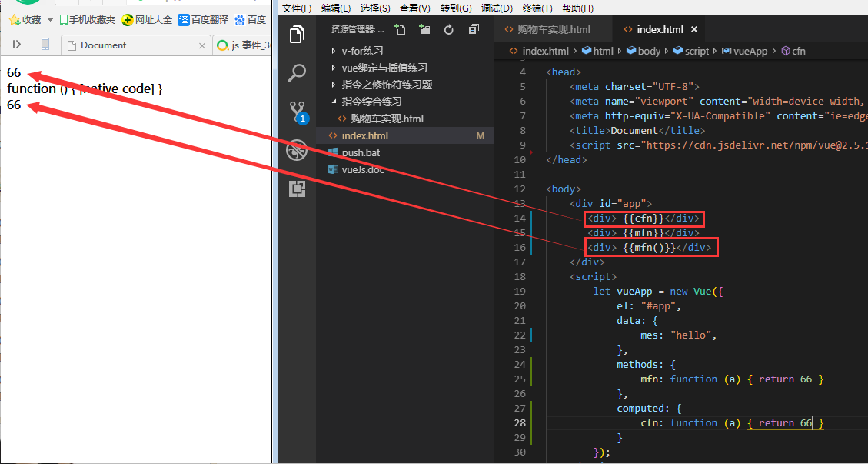
Task: Open the 文件(F) menu
Action: coord(297,8)
